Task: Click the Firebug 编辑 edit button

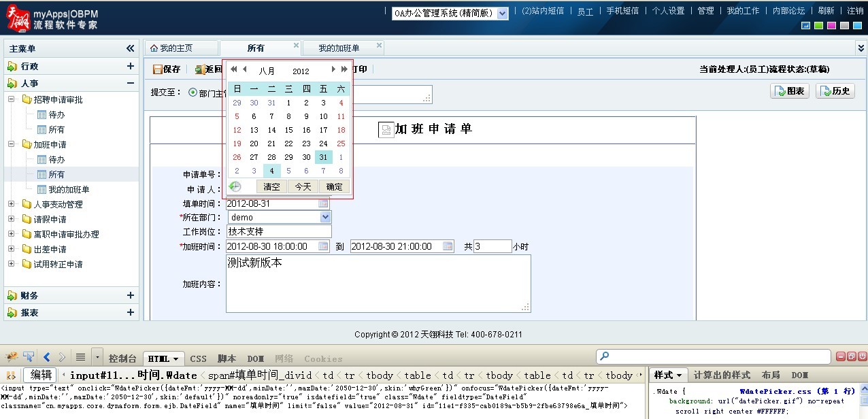Action: point(40,375)
